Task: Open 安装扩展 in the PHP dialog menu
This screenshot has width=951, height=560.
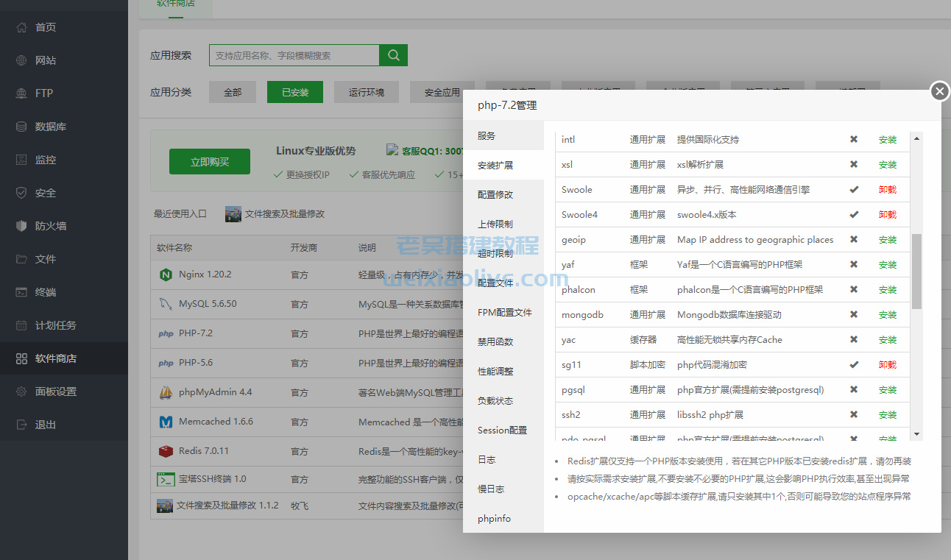Action: (x=492, y=164)
